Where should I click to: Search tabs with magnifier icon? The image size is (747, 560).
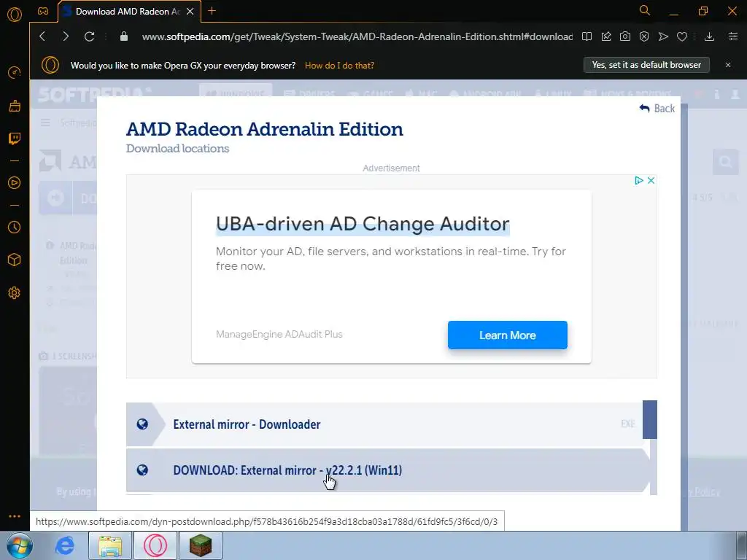(x=645, y=10)
